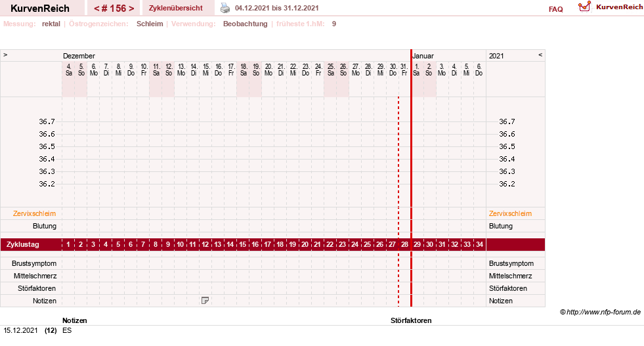
Task: Click date header 6. Do in January
Action: tap(479, 70)
